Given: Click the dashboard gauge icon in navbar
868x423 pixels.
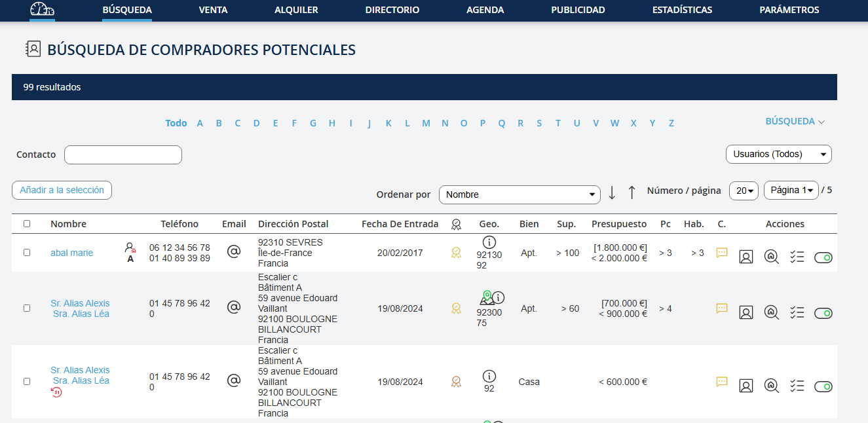Looking at the screenshot, I should [x=42, y=10].
